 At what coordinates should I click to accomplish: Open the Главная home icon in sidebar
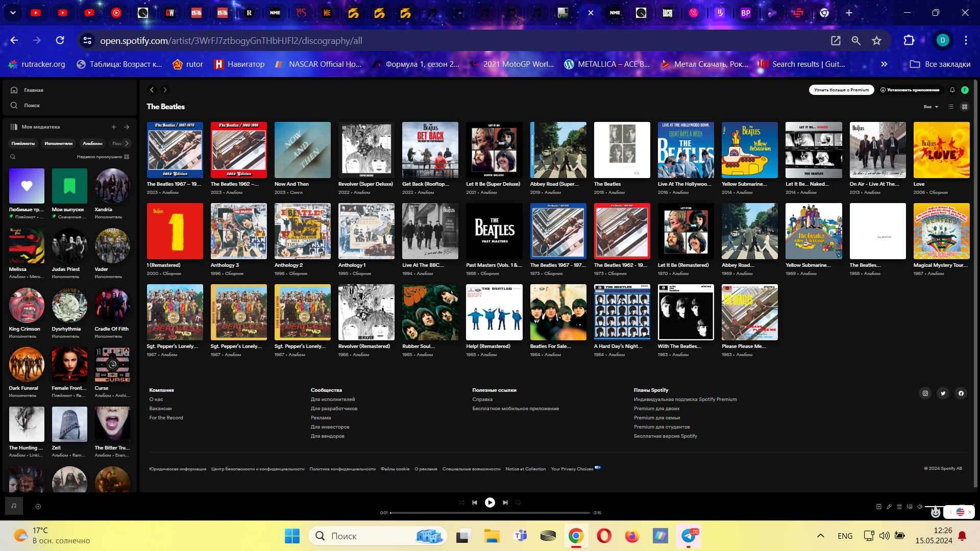pos(14,90)
